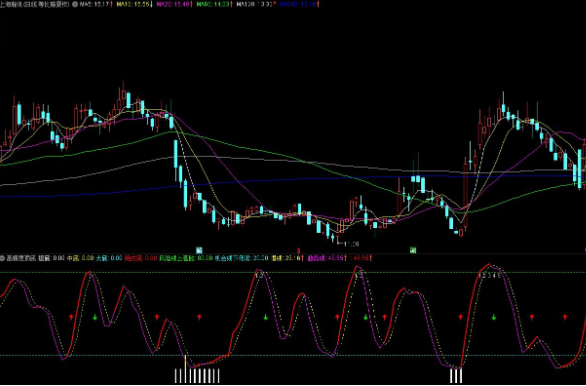Click the green down arrow after the first indicator peak
Screen dimensions: 586x386
[x=95, y=317]
